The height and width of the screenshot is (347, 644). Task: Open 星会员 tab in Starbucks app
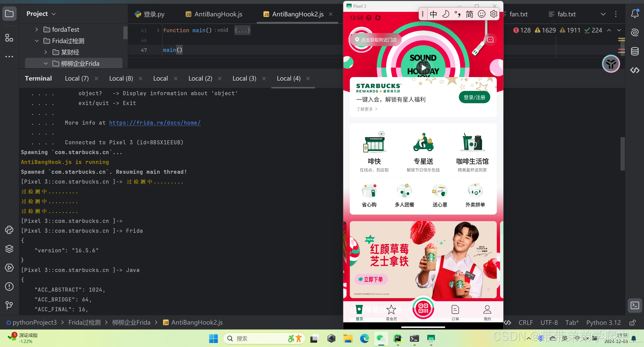pyautogui.click(x=391, y=312)
